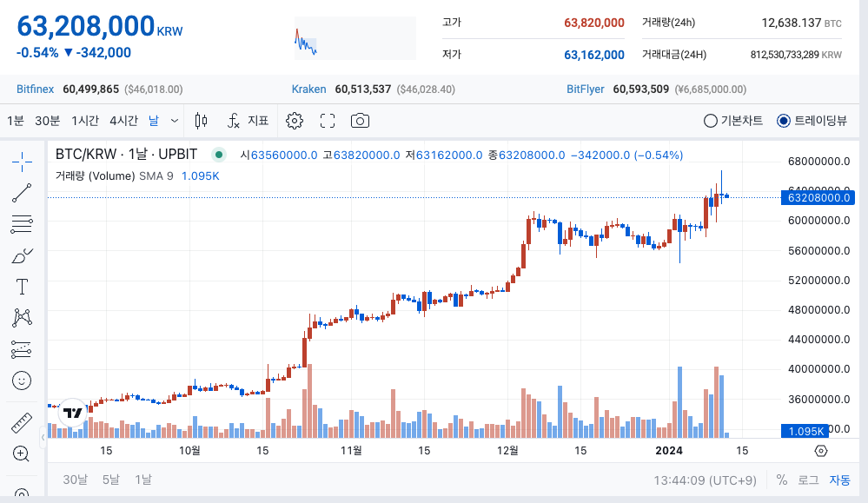Screen dimensions: 868x503
Task: Open the 지표 indicators menu
Action: [248, 121]
